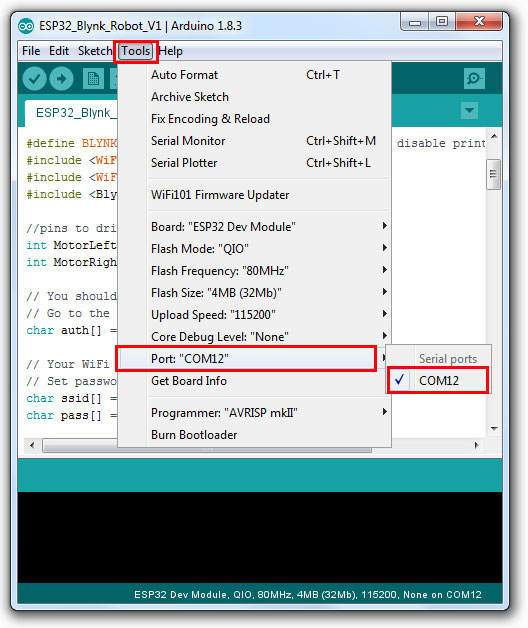Click the '#define BLYNK' code line

point(71,143)
